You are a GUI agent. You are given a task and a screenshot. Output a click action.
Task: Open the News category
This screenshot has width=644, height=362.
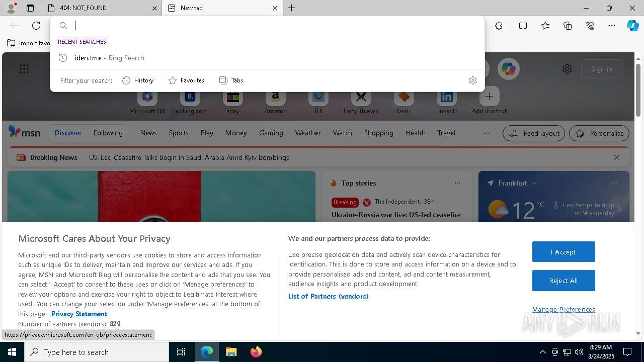[x=148, y=133]
